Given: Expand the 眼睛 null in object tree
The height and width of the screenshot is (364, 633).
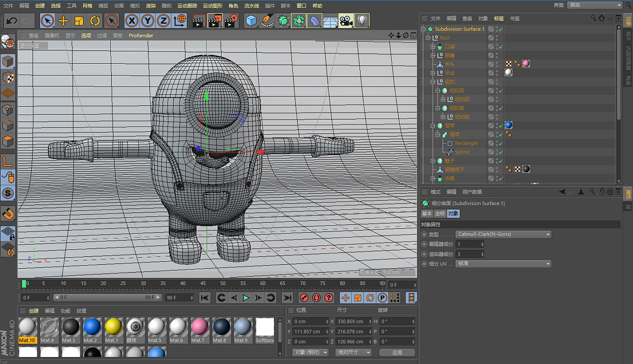Looking at the screenshot, I should tap(433, 55).
